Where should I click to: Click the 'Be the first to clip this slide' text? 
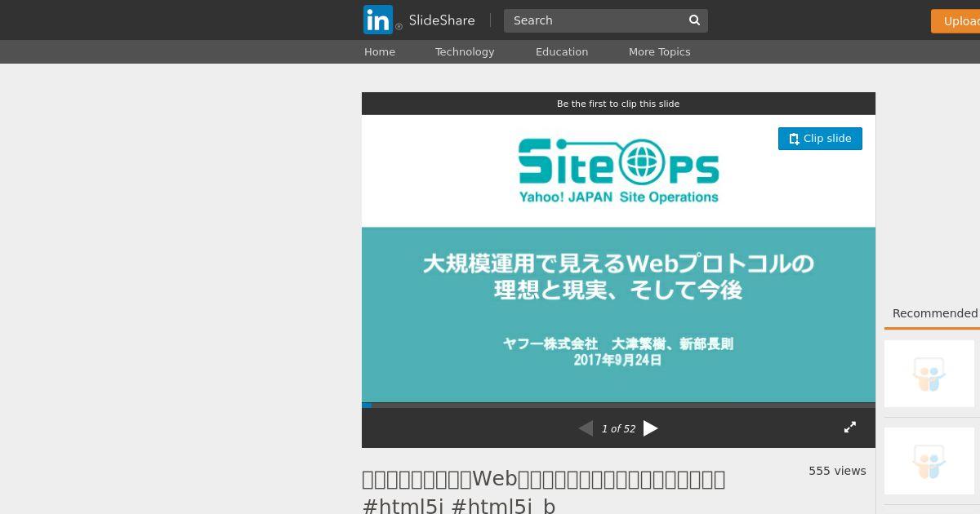(x=618, y=104)
